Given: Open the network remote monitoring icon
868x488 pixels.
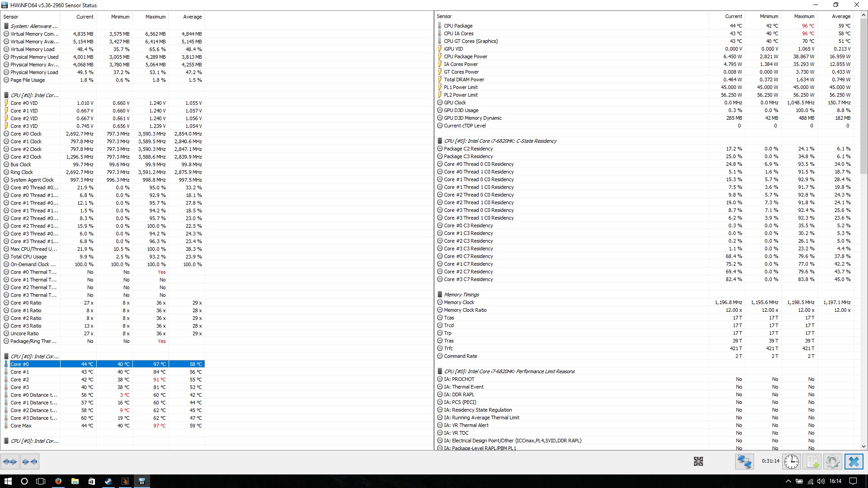Looking at the screenshot, I should (x=744, y=461).
